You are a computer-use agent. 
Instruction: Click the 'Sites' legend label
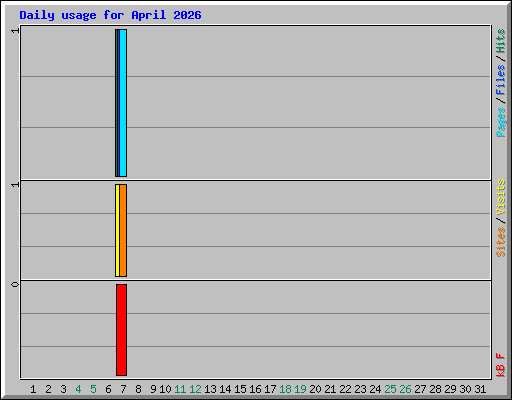500,242
